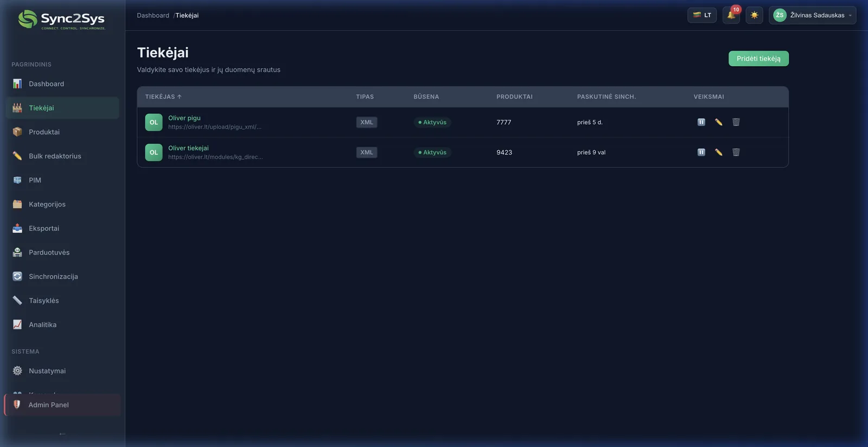868x447 pixels.
Task: Click the OL avatar for Oliver pigu
Action: coord(154,122)
